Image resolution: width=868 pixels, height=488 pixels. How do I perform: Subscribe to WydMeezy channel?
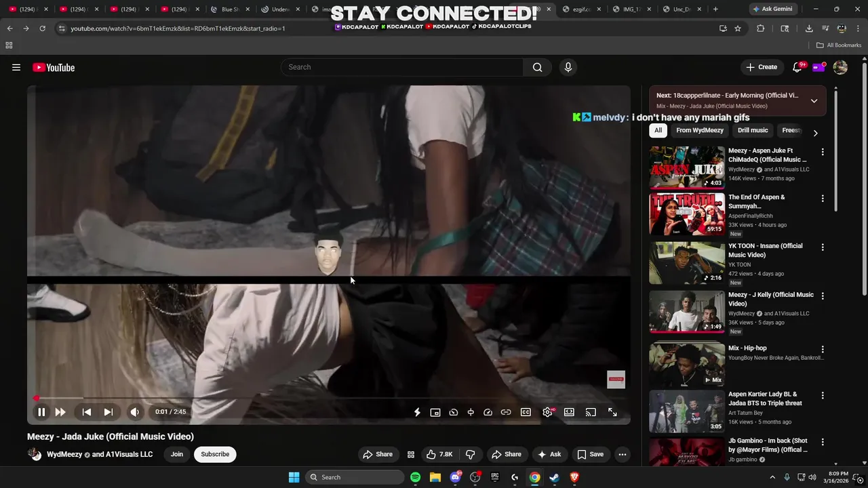pos(215,454)
